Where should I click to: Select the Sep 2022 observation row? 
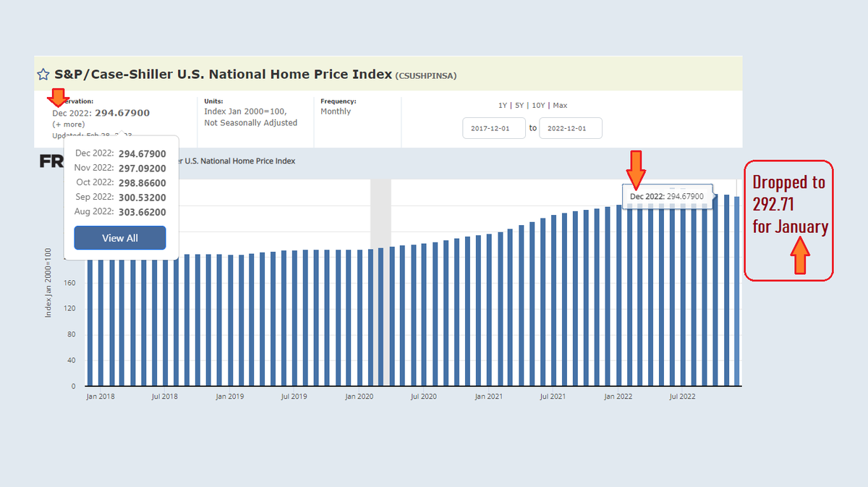click(119, 196)
